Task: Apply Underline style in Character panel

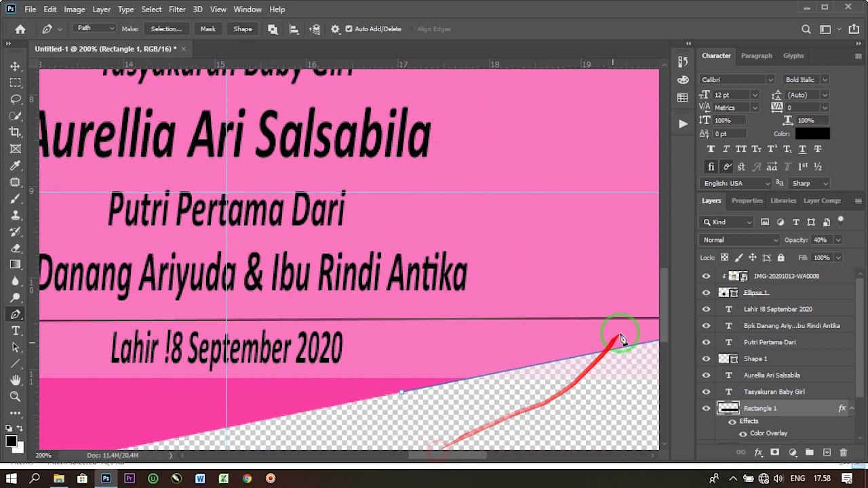Action: tap(802, 149)
